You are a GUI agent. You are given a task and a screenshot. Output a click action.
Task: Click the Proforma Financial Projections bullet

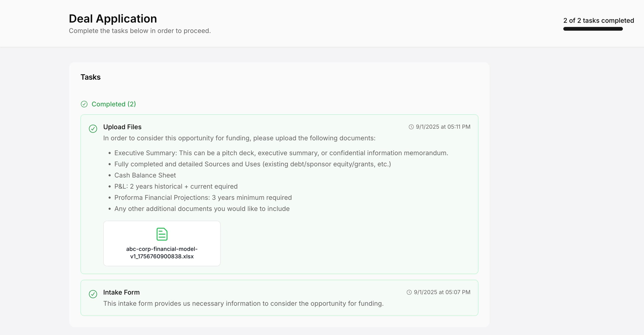(x=203, y=198)
